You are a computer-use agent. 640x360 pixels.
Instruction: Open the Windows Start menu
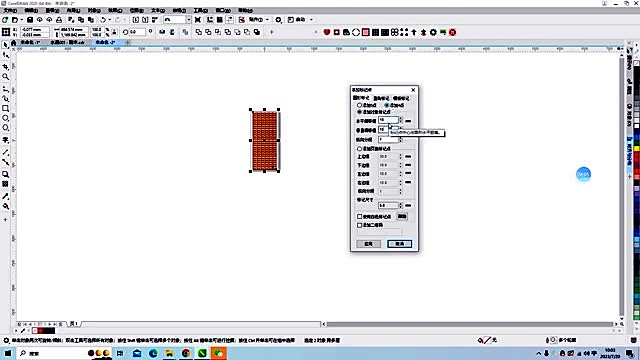tap(8, 353)
